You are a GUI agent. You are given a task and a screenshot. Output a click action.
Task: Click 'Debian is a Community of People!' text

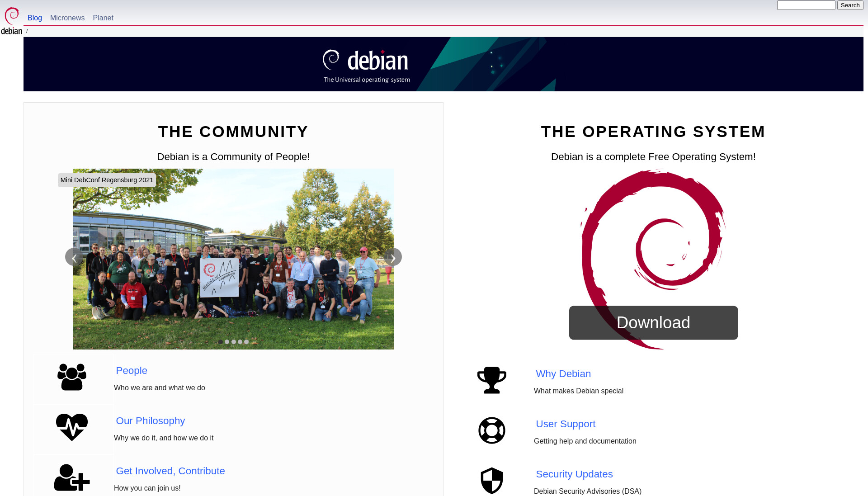point(233,157)
